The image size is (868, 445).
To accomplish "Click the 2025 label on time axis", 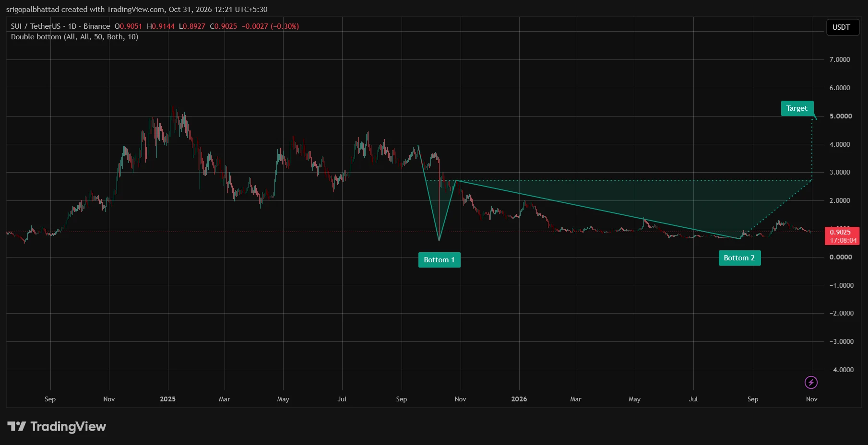I will click(168, 399).
